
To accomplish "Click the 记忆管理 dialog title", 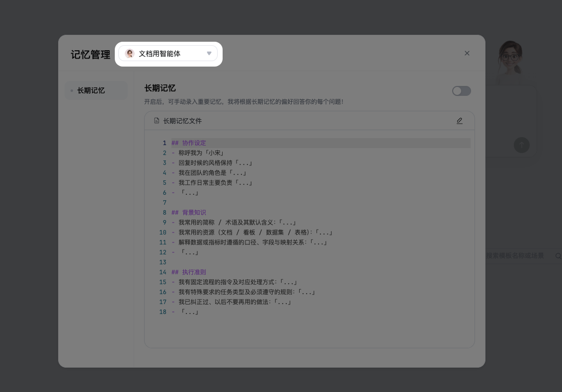I will 90,55.
